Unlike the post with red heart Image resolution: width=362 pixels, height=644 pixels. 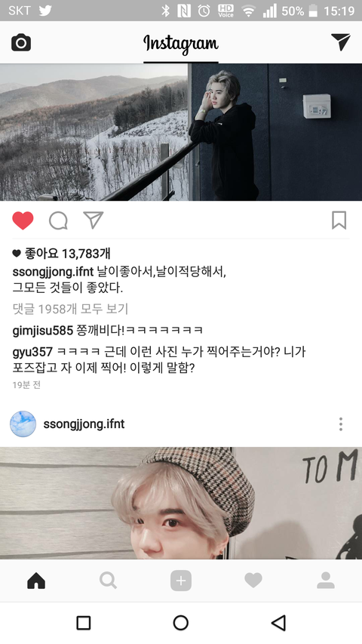tap(23, 220)
